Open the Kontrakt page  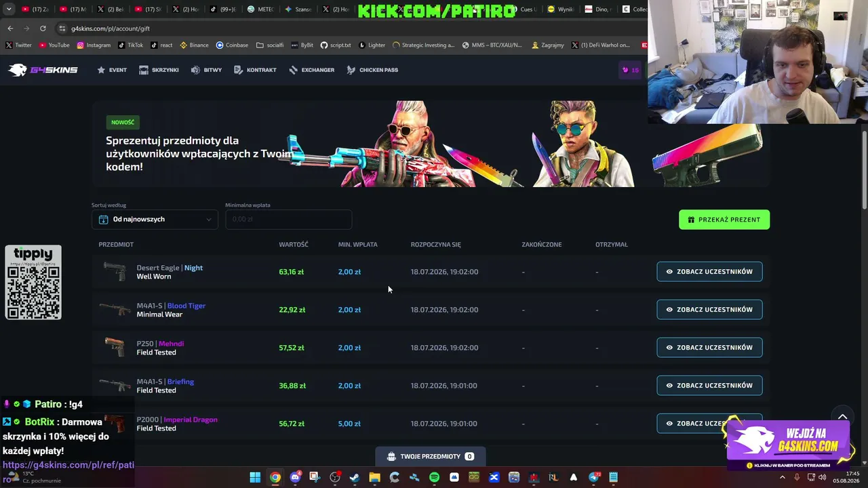(255, 70)
